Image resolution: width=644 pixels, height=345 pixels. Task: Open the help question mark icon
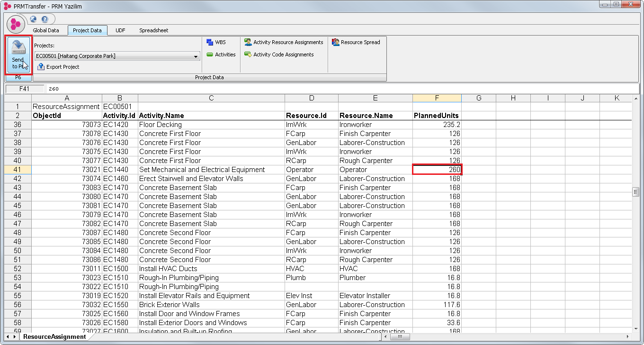45,19
